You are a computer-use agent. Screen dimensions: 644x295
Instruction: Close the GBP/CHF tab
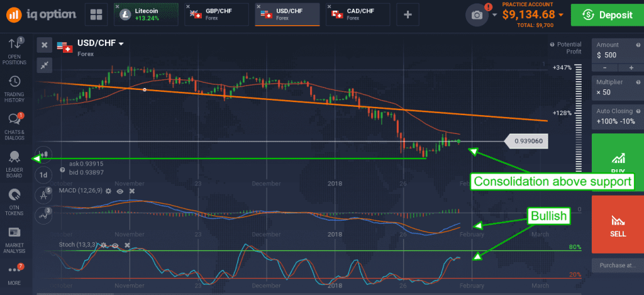coord(188,6)
